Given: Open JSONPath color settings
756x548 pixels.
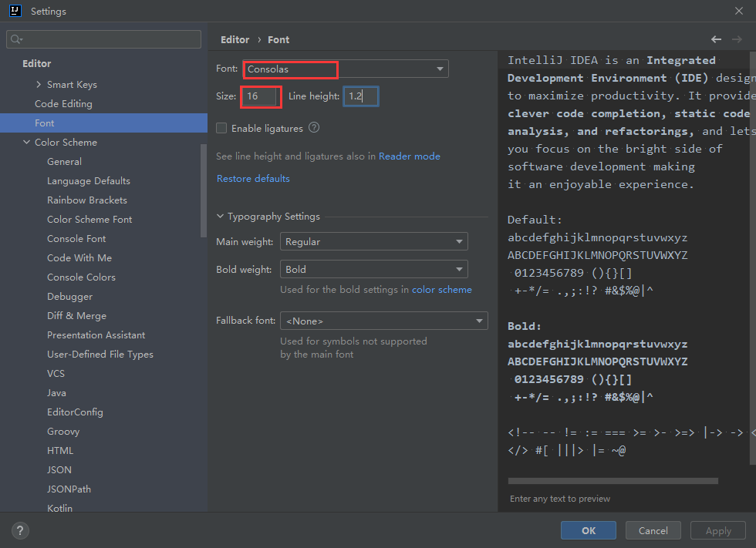Looking at the screenshot, I should click(69, 489).
